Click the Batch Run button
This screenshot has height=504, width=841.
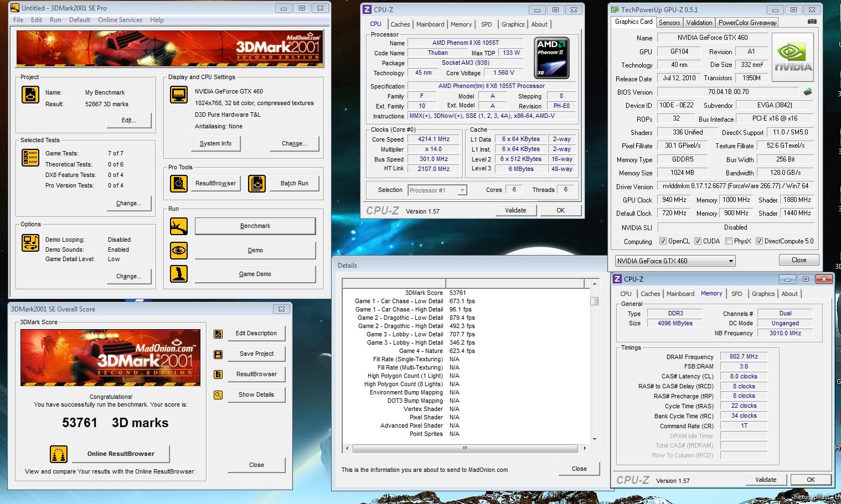pos(294,183)
